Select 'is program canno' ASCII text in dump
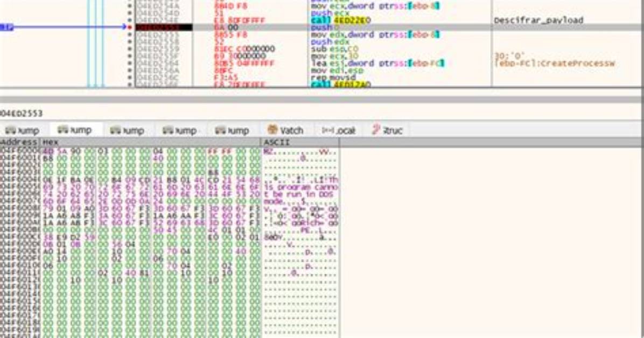The width and height of the screenshot is (644, 338). click(x=300, y=187)
